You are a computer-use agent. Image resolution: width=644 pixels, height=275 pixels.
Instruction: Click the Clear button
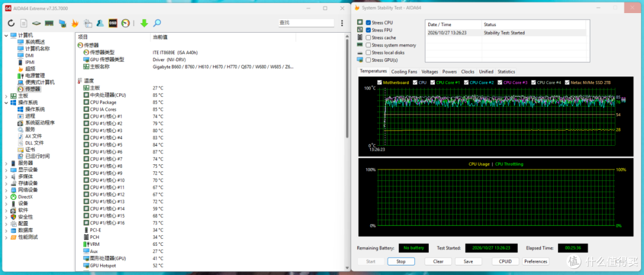coord(438,261)
